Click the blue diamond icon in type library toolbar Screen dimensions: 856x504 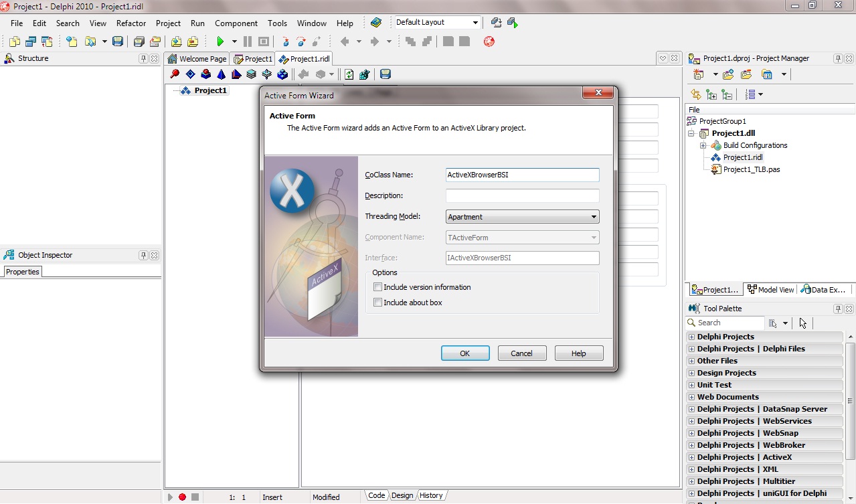pos(190,74)
